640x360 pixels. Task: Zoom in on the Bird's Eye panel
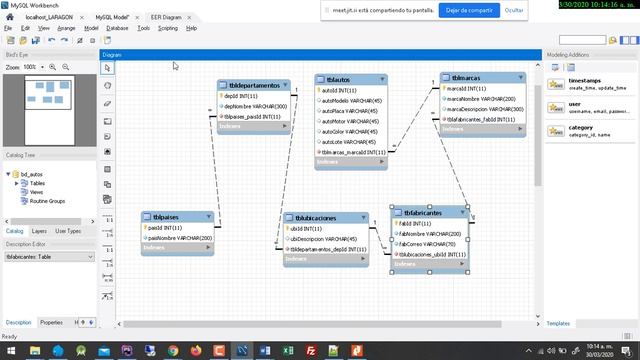pyautogui.click(x=53, y=67)
